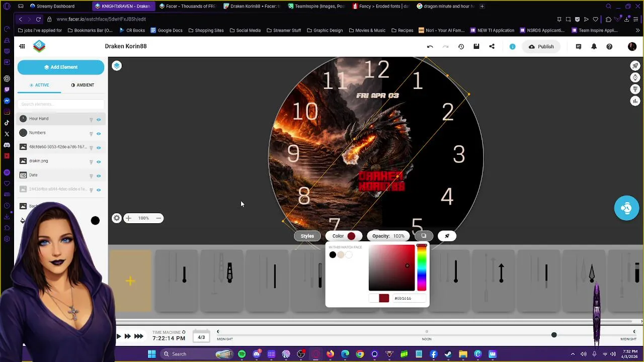Select the beige swatch in watch face colors
This screenshot has height=362, width=644.
(x=341, y=255)
